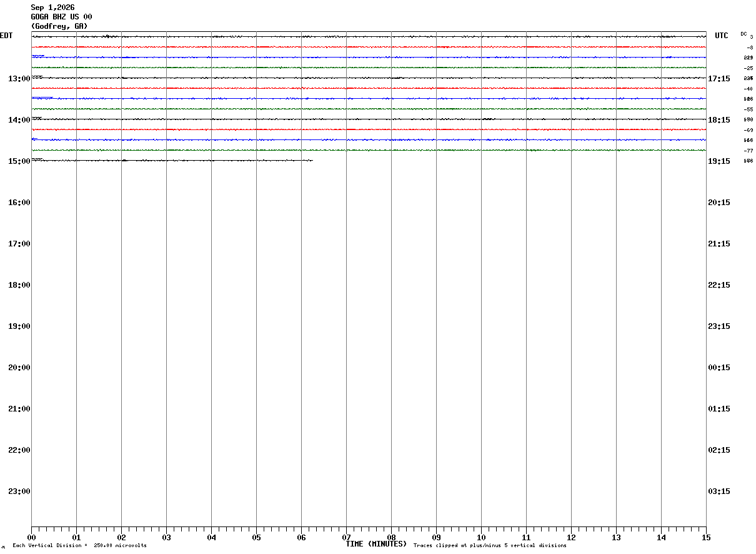Click the 23:00 EDT time label

point(19,491)
